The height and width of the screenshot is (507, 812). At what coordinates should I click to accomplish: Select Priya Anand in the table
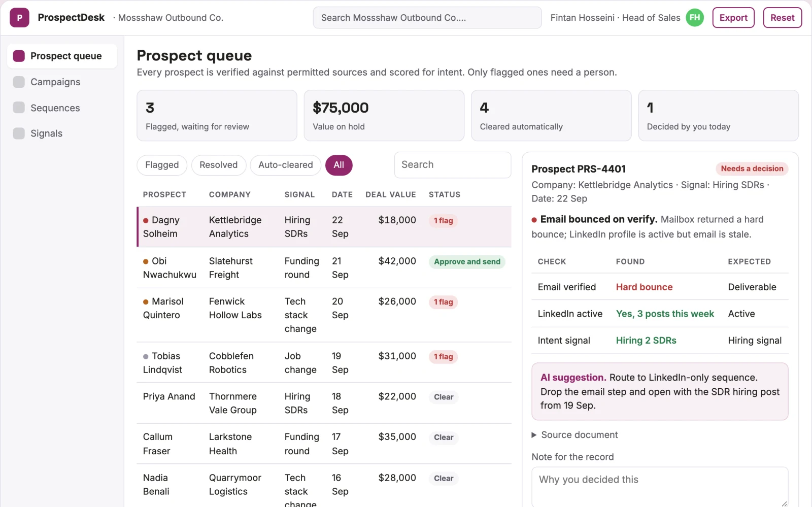[x=324, y=403]
